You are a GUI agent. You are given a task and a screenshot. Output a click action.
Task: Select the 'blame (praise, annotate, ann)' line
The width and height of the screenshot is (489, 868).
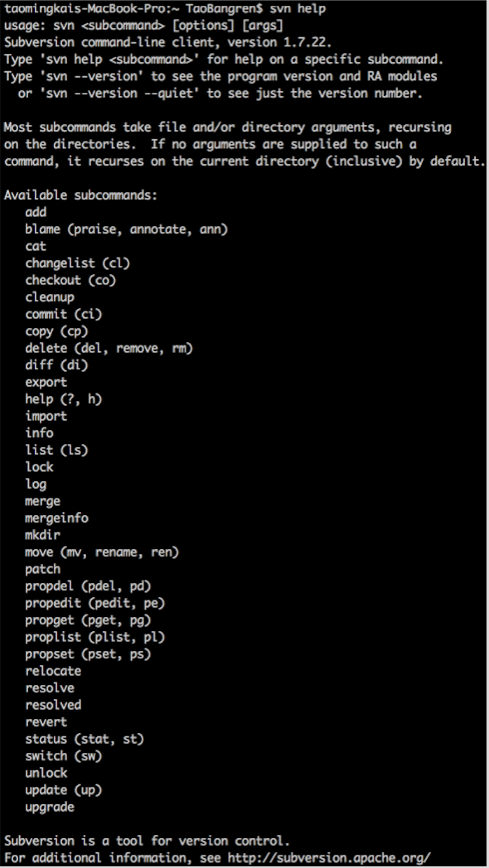[x=126, y=229]
